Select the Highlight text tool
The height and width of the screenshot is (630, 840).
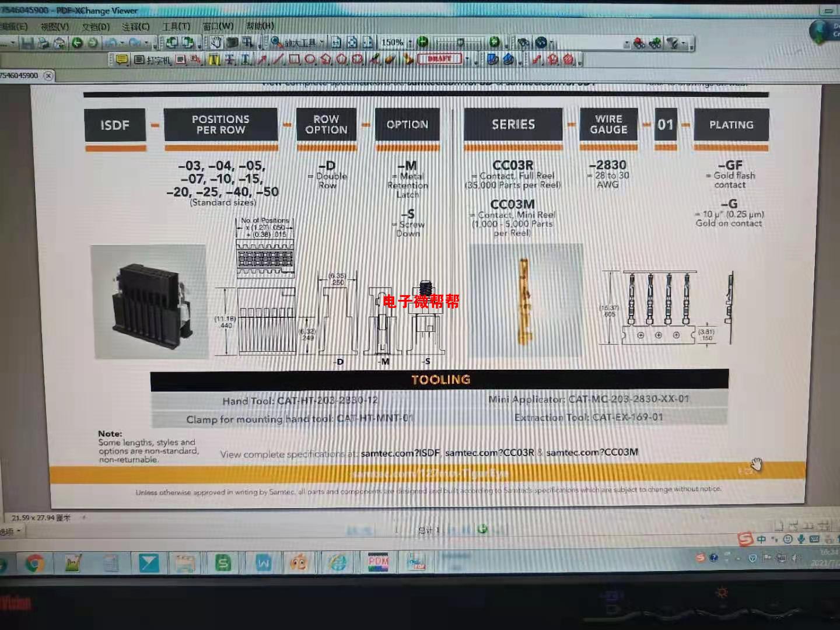pos(214,60)
